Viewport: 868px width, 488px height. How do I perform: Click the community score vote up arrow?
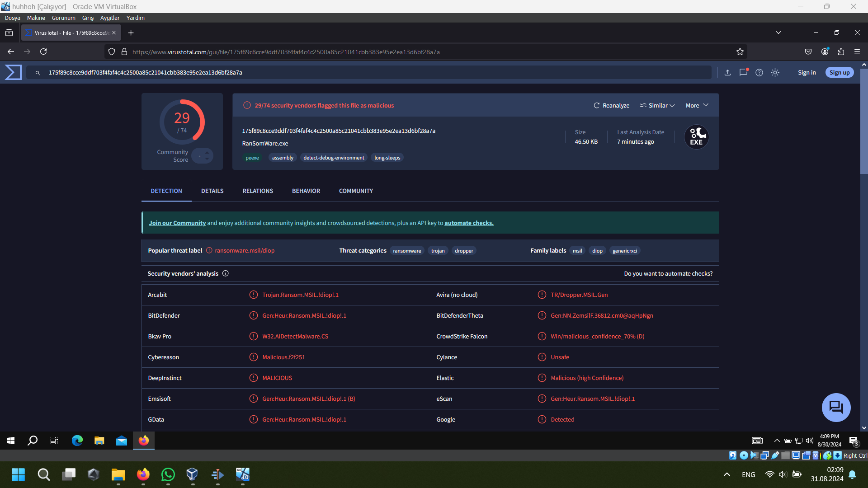[x=207, y=153]
